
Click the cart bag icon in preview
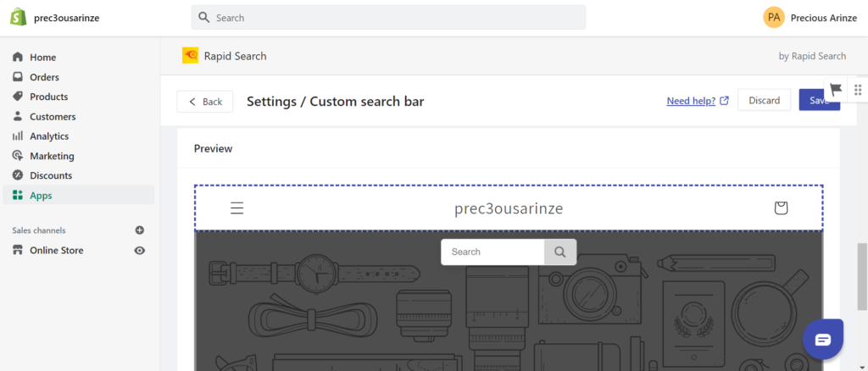(x=781, y=208)
